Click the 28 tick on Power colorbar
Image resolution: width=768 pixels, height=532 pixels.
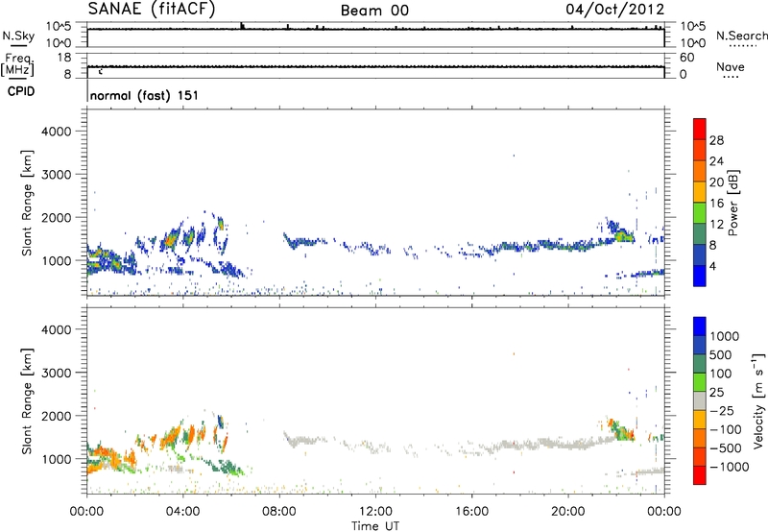716,140
